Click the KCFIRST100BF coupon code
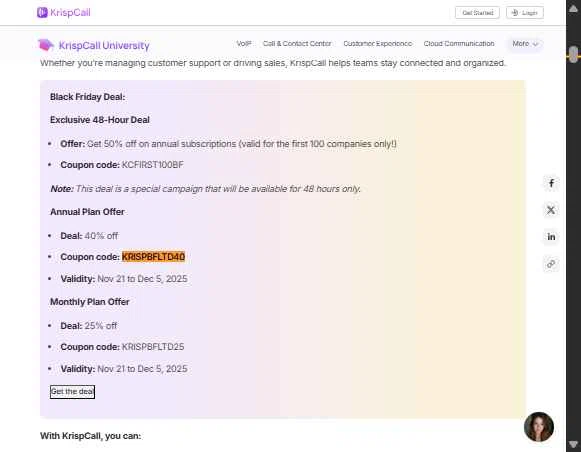 153,165
